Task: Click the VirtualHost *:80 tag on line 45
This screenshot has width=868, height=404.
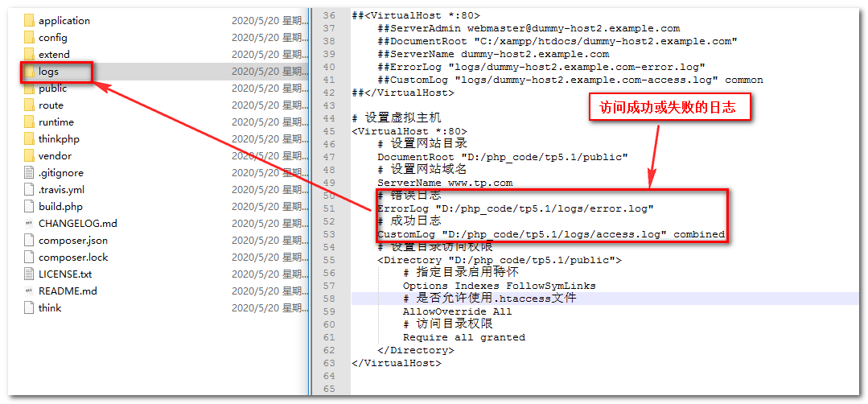Action: point(409,131)
